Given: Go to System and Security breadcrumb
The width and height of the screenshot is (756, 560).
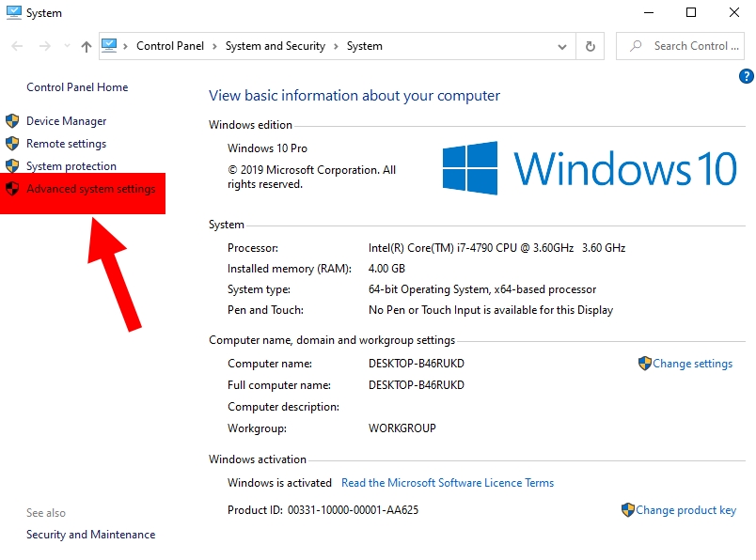Looking at the screenshot, I should point(276,46).
